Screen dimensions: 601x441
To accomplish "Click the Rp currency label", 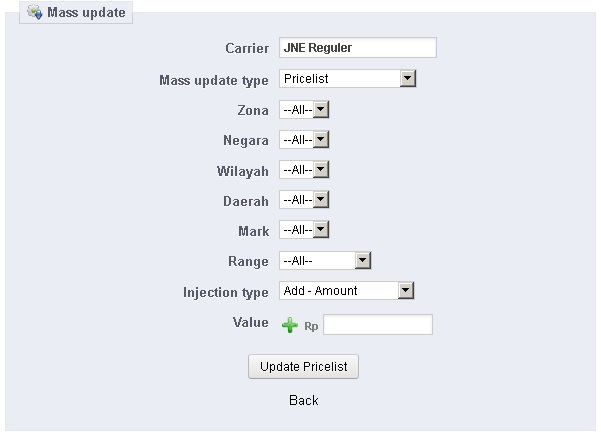I will coord(311,326).
